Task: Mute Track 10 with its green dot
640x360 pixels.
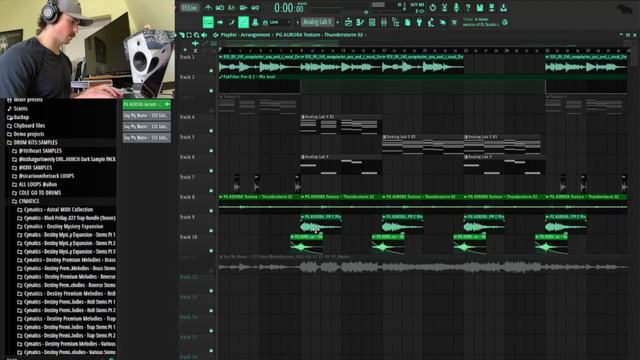Action: pos(211,251)
